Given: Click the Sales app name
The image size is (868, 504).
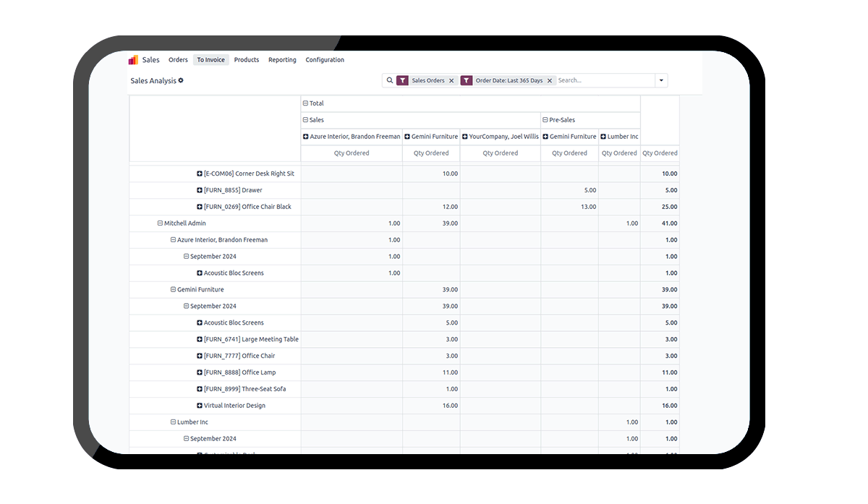Looking at the screenshot, I should point(150,60).
